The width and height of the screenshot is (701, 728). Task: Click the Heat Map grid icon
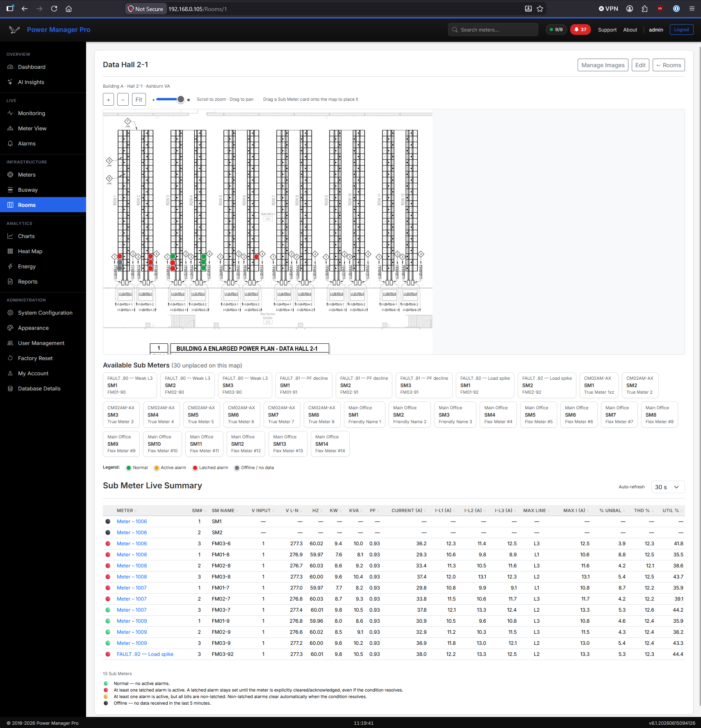point(10,251)
